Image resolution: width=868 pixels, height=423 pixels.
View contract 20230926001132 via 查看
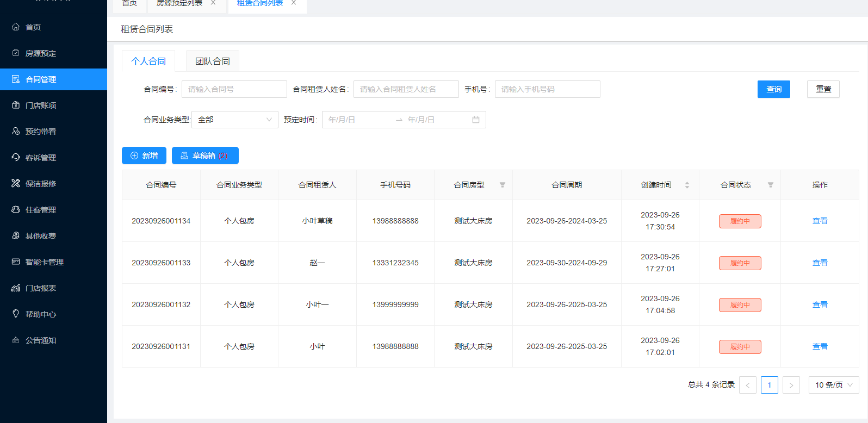[820, 304]
